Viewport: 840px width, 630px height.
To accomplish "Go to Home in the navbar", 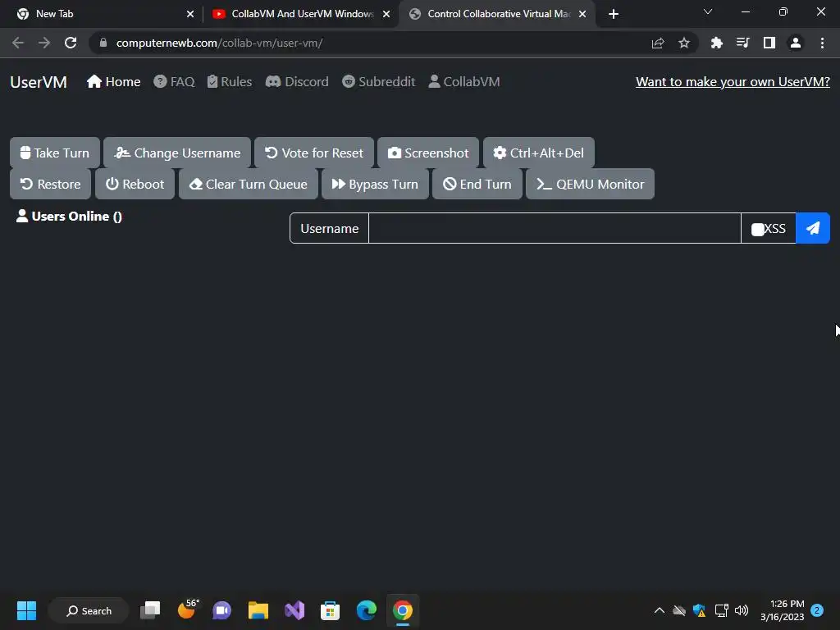I will (x=113, y=81).
